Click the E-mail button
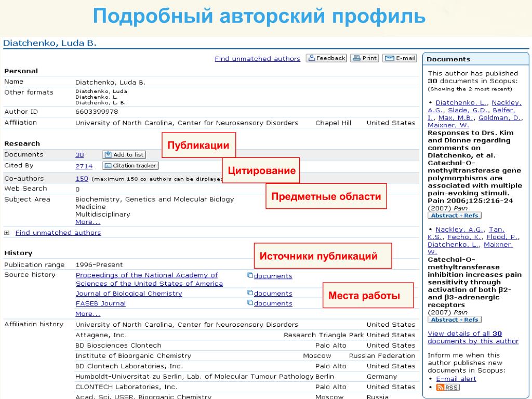The width and height of the screenshot is (532, 399). tap(400, 58)
